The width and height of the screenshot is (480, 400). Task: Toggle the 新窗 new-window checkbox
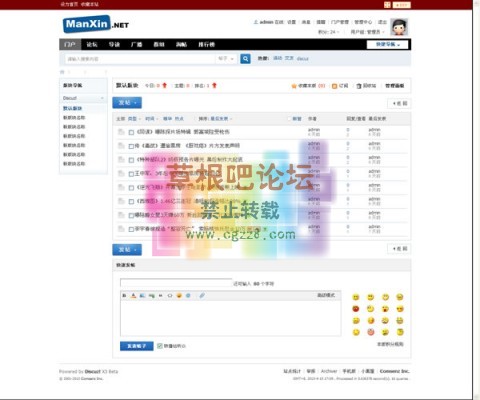coord(289,119)
